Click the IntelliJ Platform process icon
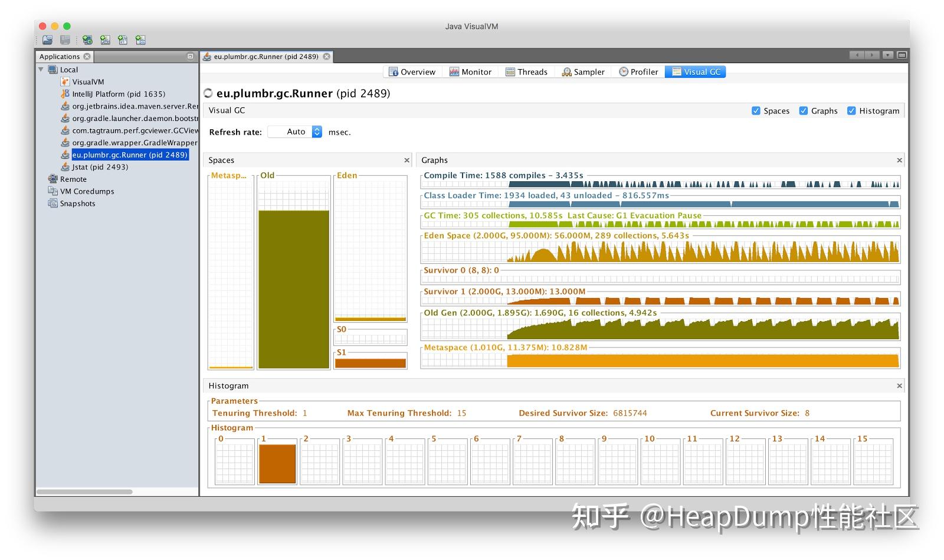 (65, 94)
